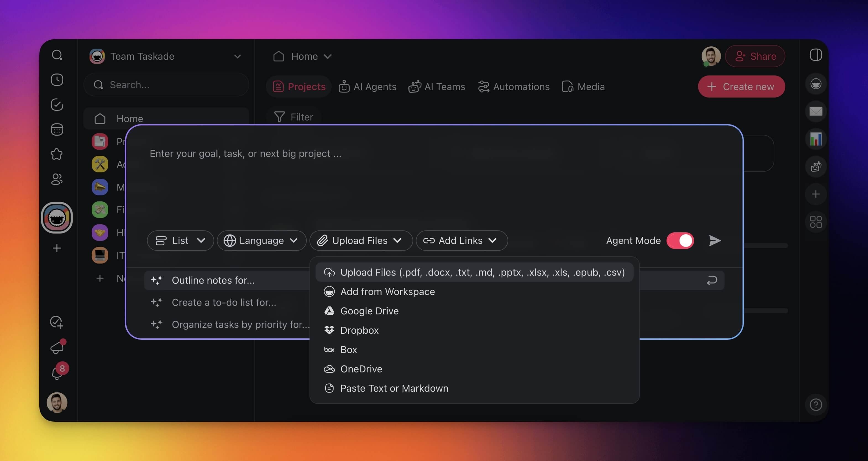
Task: Expand the List format dropdown
Action: (180, 240)
